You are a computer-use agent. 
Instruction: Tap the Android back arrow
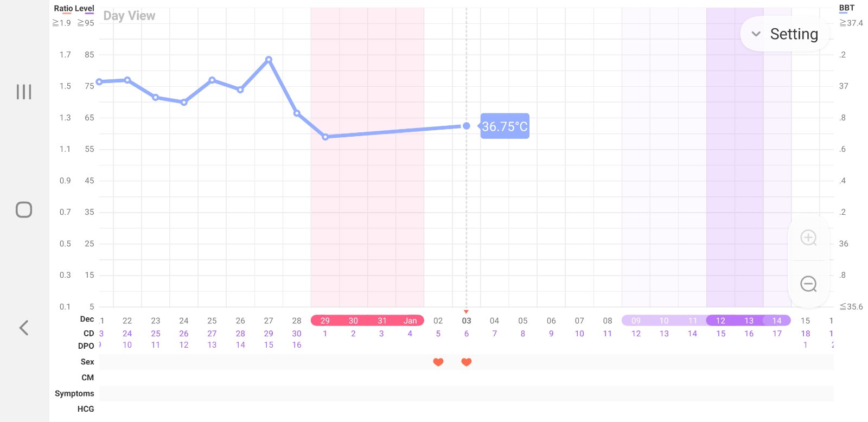[24, 328]
